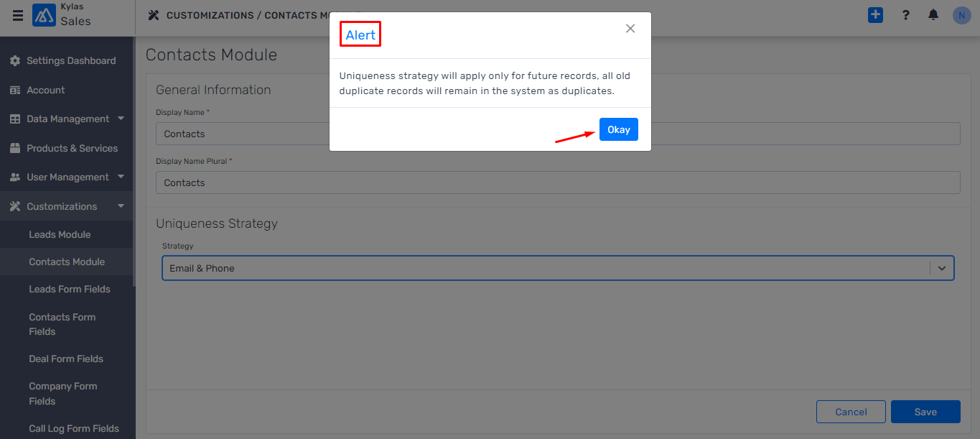Open Deal Form Fields in sidebar

click(x=66, y=359)
